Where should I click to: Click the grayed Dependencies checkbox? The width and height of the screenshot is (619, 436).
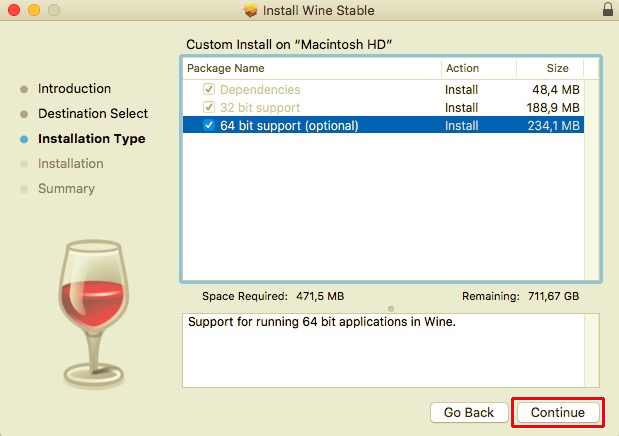pos(209,89)
